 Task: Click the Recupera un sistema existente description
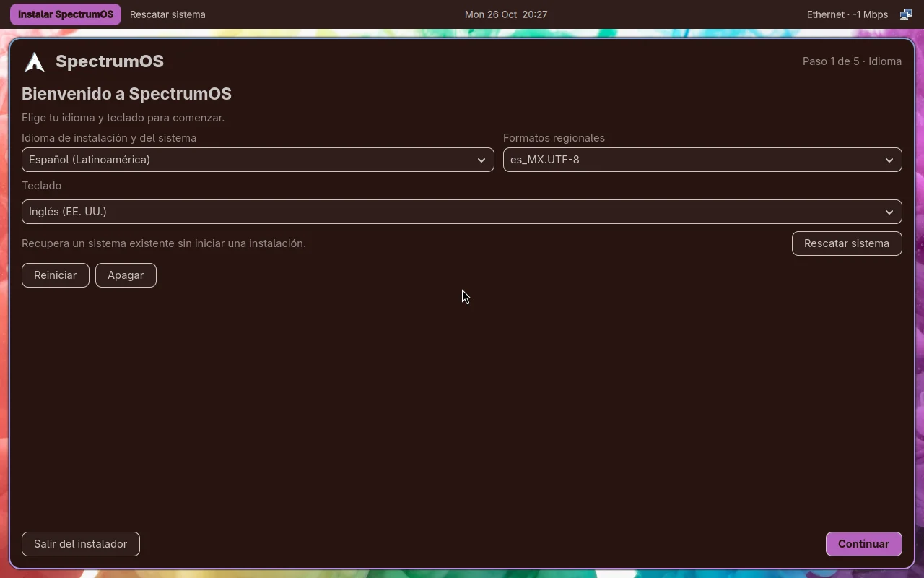pyautogui.click(x=164, y=243)
